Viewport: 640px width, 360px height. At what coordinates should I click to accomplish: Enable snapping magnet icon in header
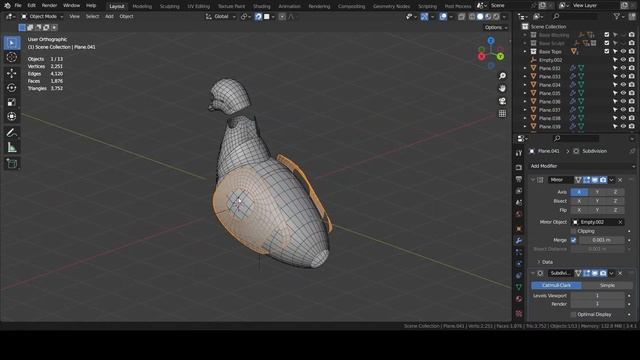pyautogui.click(x=258, y=17)
